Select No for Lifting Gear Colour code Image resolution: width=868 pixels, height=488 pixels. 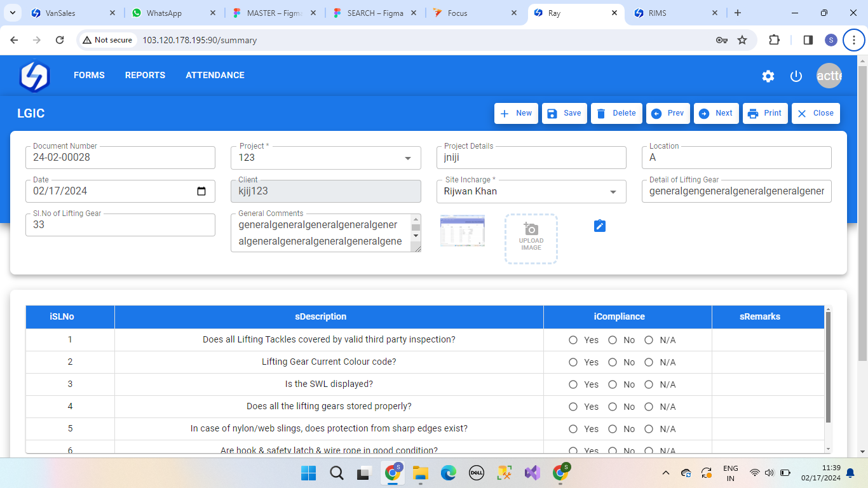(613, 362)
